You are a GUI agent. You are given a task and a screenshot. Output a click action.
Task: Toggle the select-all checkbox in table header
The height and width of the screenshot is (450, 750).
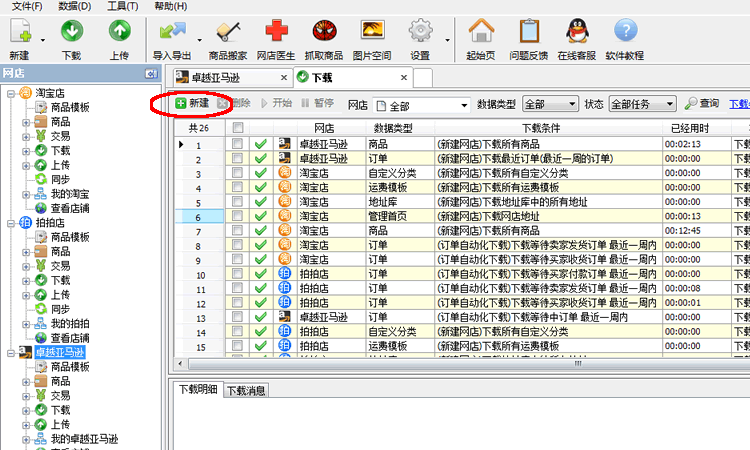pyautogui.click(x=237, y=128)
